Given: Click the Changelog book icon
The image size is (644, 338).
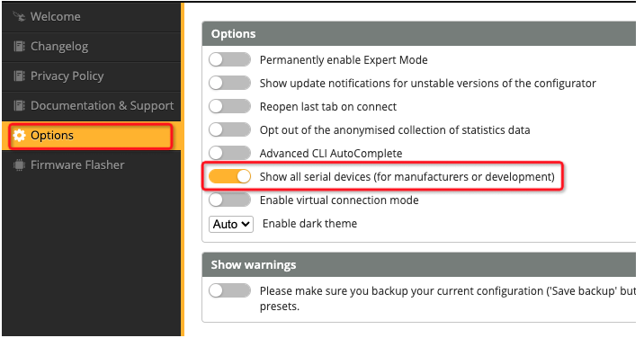Looking at the screenshot, I should tap(19, 47).
